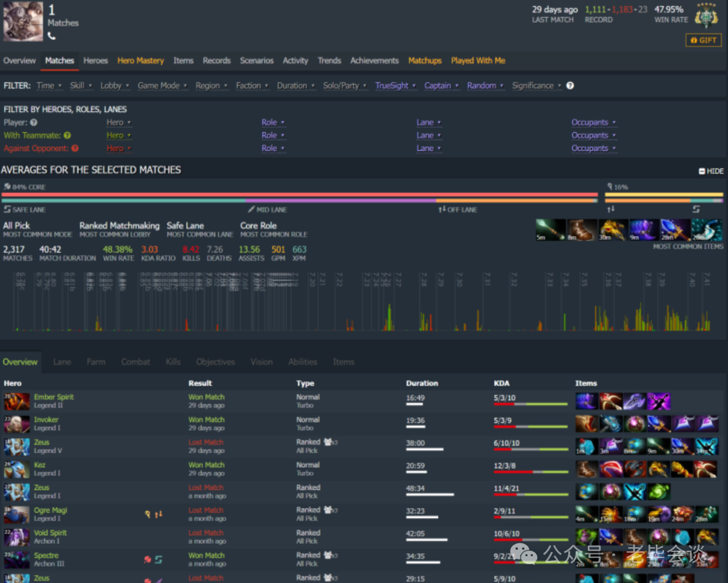Image resolution: width=728 pixels, height=583 pixels.
Task: Hide the averages section with HIDE toggle
Action: click(x=711, y=171)
